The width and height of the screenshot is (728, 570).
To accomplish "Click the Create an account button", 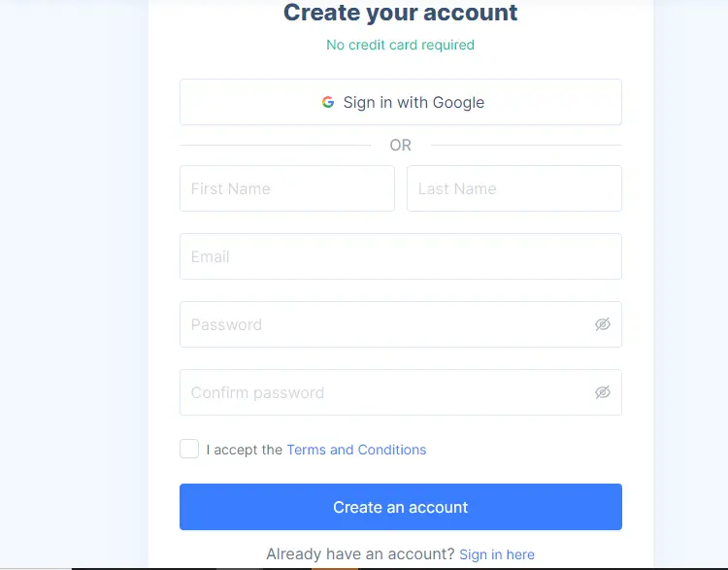I will [x=401, y=507].
